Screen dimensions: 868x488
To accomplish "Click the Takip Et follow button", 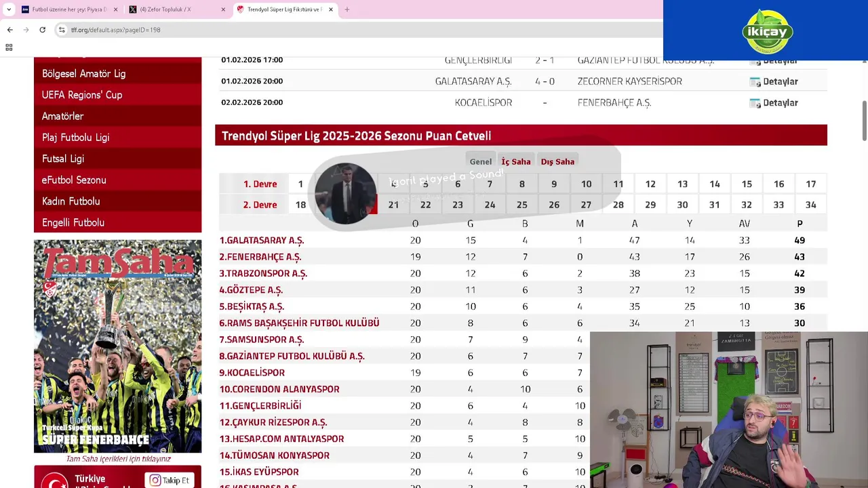I will [x=170, y=480].
